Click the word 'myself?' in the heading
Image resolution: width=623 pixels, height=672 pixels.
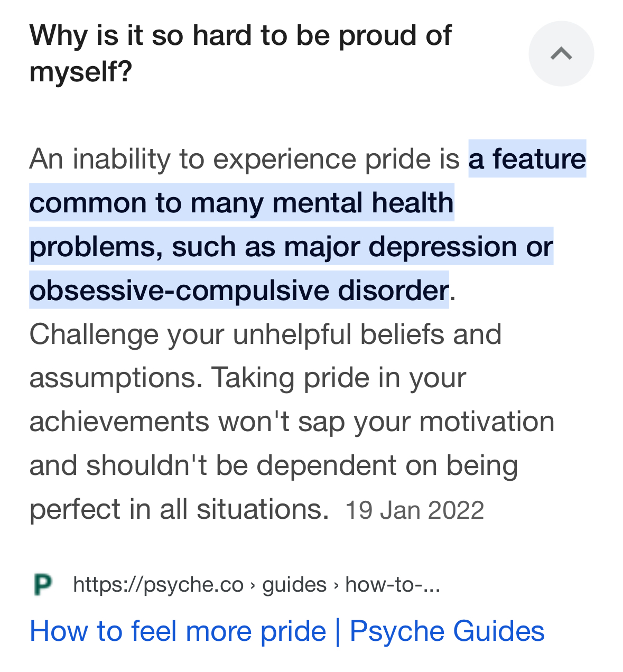(x=80, y=71)
